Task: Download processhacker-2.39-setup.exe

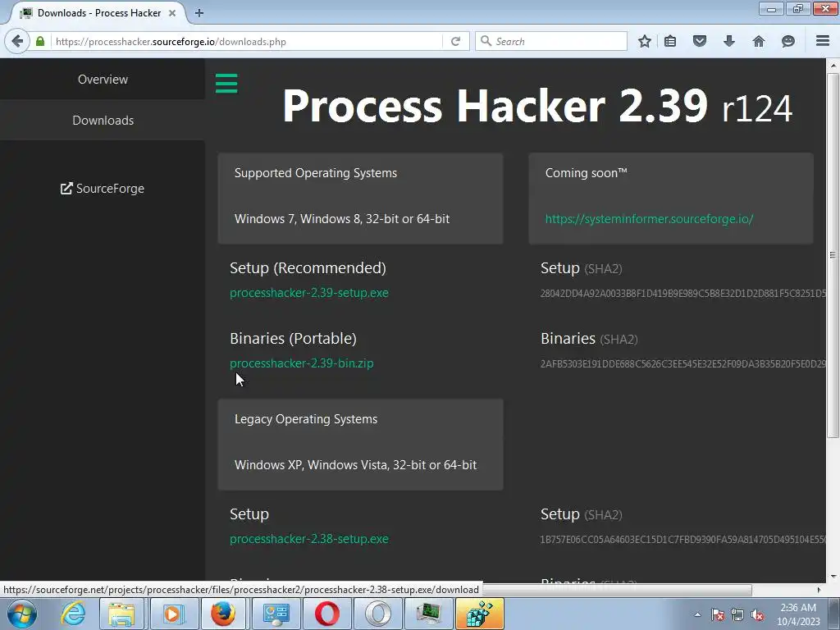Action: pyautogui.click(x=309, y=293)
